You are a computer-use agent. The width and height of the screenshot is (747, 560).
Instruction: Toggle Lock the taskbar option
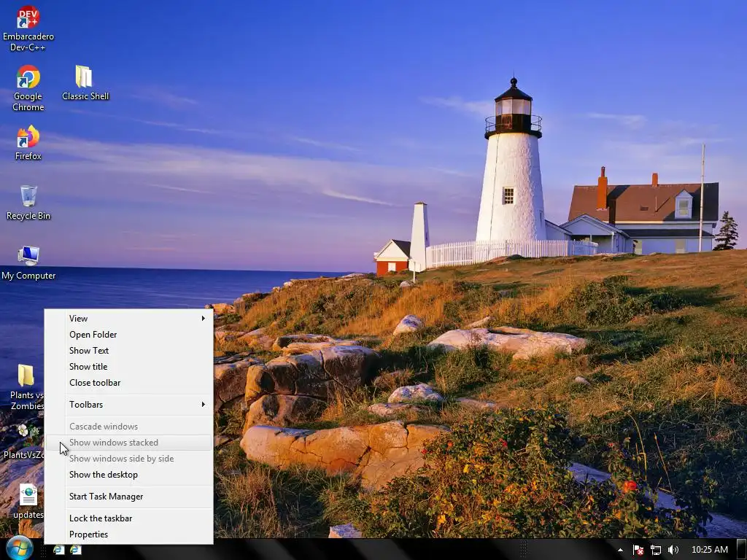tap(129, 518)
